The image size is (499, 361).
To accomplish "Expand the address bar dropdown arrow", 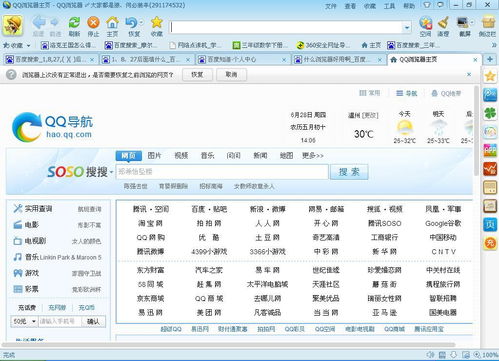I will tap(407, 28).
